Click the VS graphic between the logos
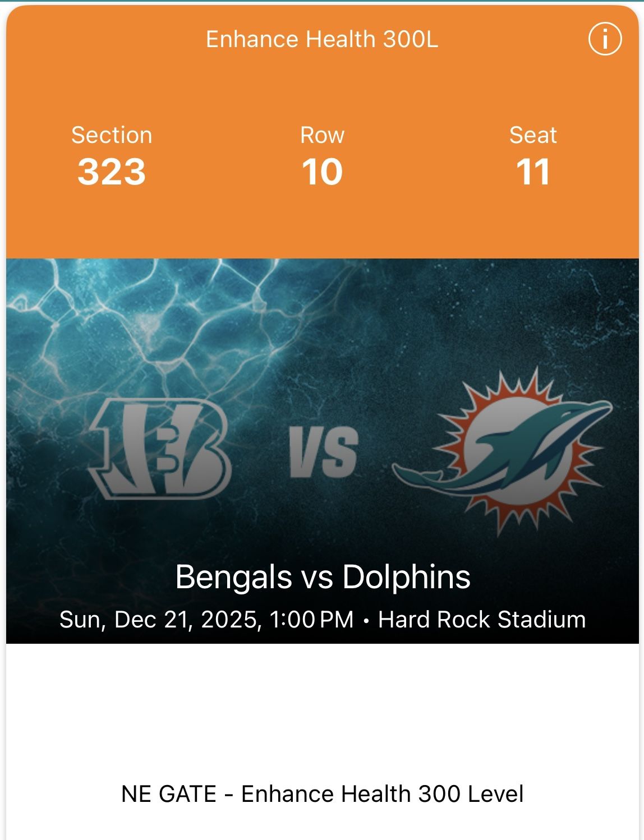 tap(323, 452)
